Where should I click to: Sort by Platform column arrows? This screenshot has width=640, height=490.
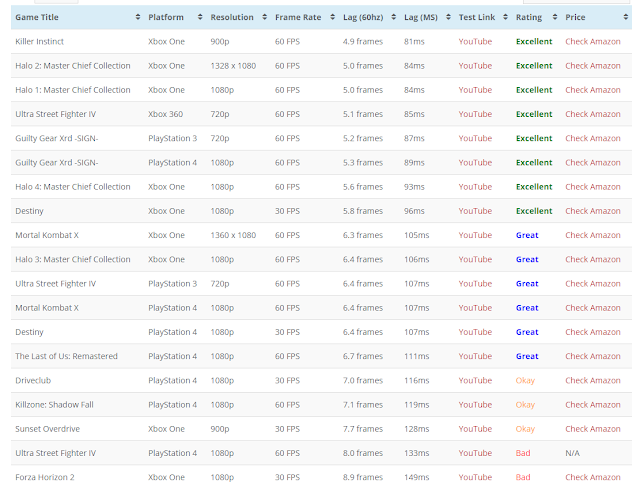pyautogui.click(x=200, y=17)
